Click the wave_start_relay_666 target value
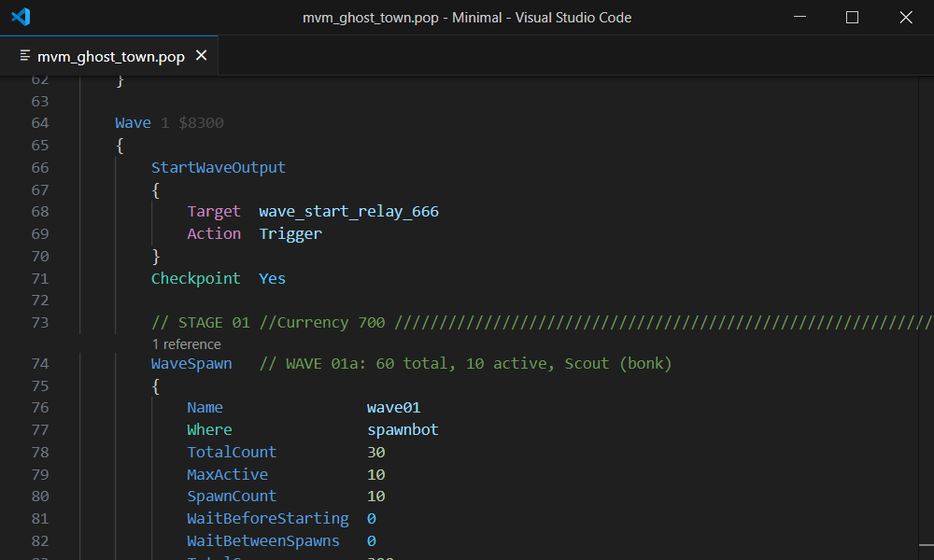 (x=348, y=212)
